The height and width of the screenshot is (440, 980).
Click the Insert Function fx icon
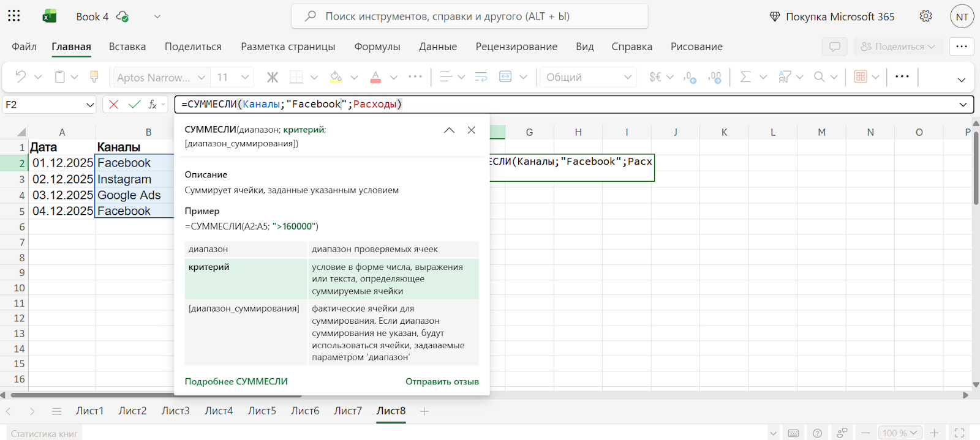(153, 105)
